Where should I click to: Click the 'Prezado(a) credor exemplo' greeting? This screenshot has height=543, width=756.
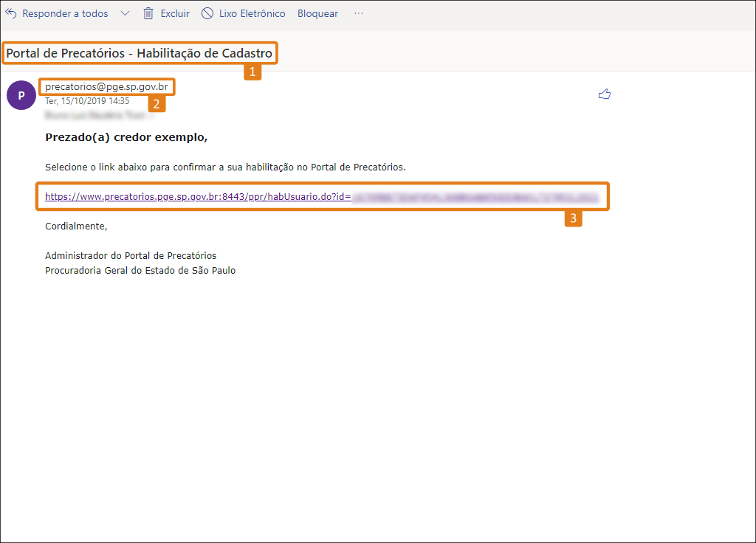pyautogui.click(x=126, y=137)
